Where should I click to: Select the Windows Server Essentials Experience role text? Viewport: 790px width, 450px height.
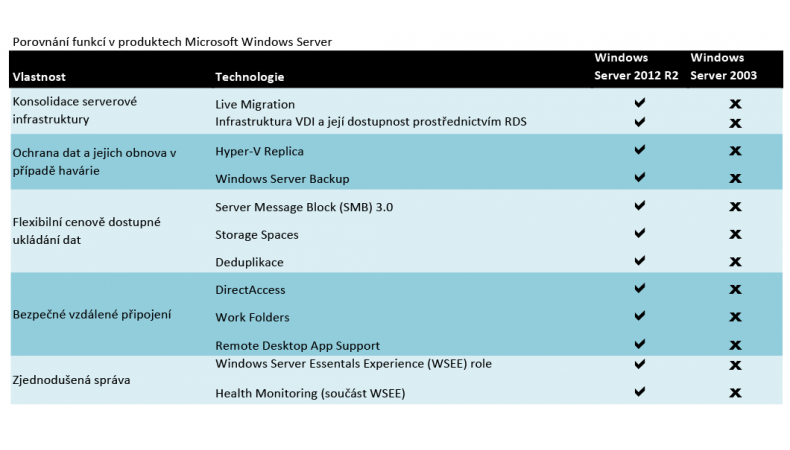point(353,364)
